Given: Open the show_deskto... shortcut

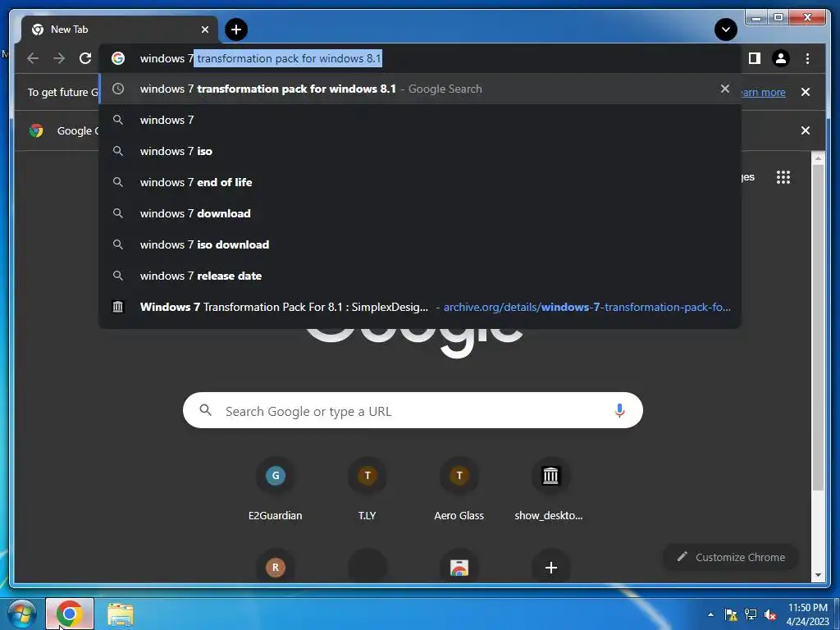Looking at the screenshot, I should click(550, 489).
